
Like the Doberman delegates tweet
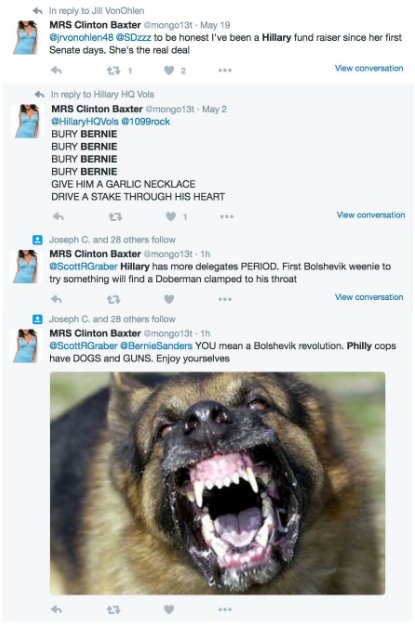click(x=169, y=299)
